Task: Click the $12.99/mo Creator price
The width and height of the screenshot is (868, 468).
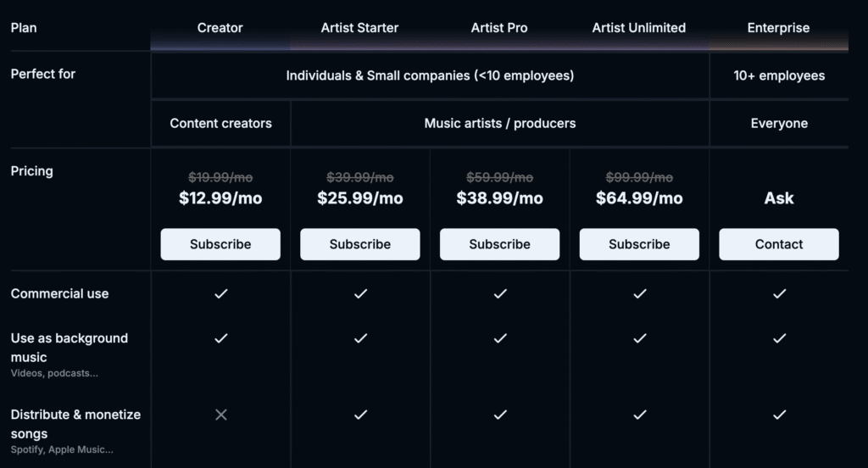Action: [220, 198]
